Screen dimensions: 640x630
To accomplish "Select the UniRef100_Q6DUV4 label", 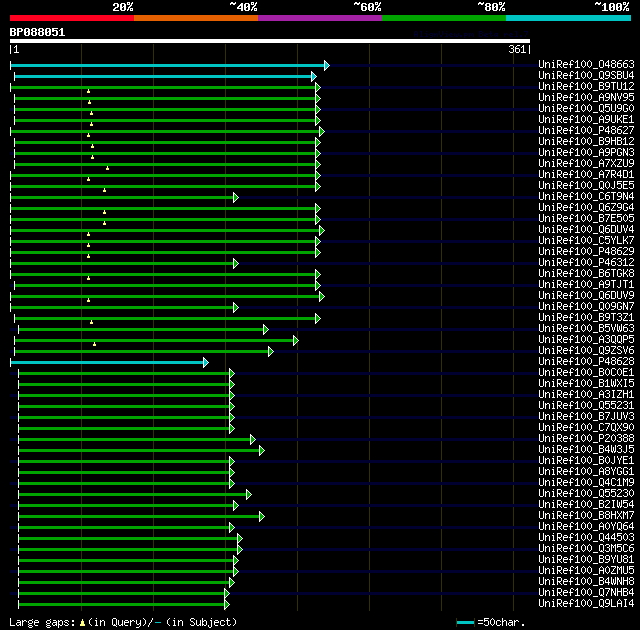I will pos(586,229).
